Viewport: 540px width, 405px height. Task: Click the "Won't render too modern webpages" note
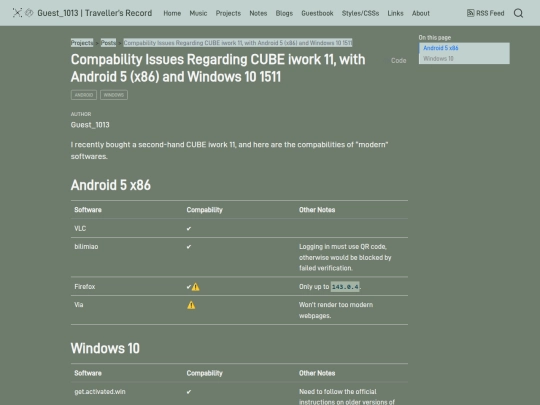point(336,310)
